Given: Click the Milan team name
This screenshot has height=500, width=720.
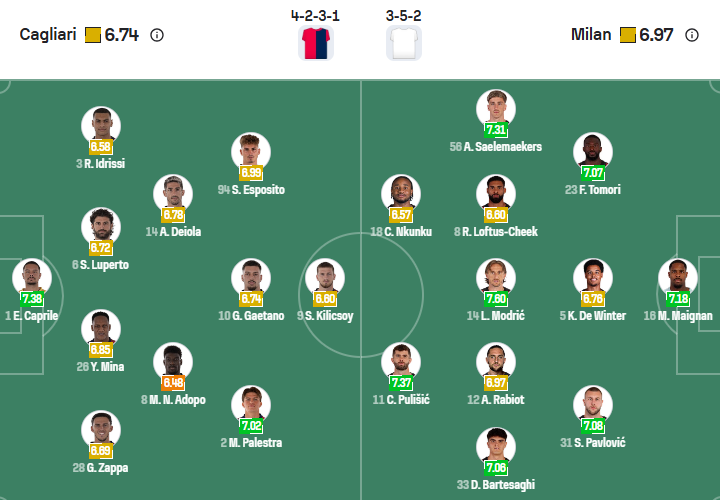Looking at the screenshot, I should 591,35.
